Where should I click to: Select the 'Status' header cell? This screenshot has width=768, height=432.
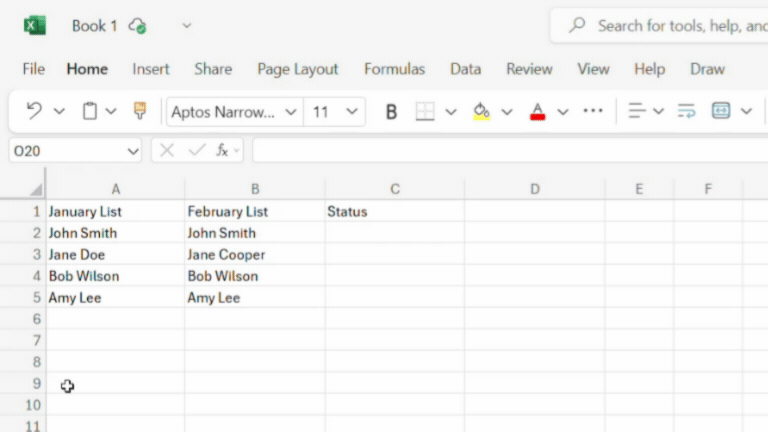395,212
